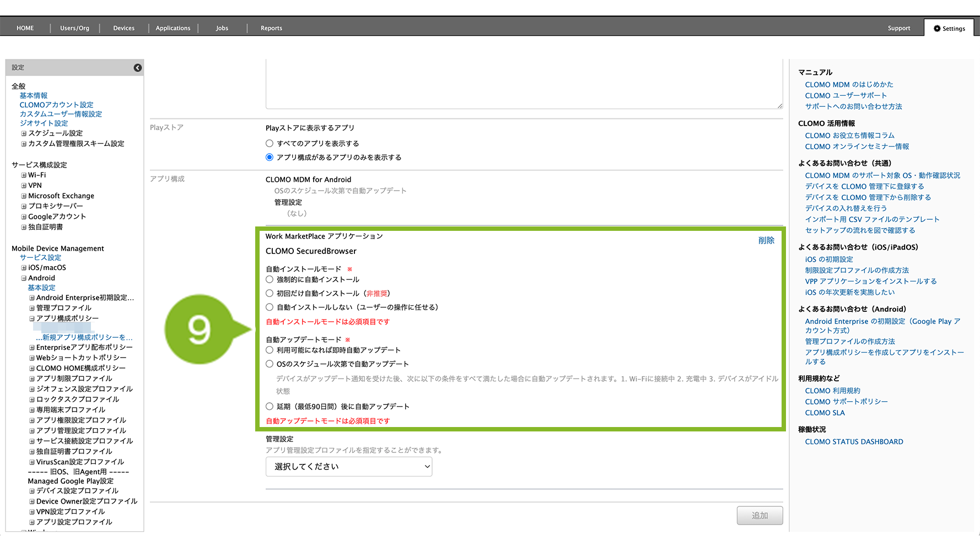Expand 独自証明書 service node
The width and height of the screenshot is (980, 551).
pyautogui.click(x=24, y=227)
